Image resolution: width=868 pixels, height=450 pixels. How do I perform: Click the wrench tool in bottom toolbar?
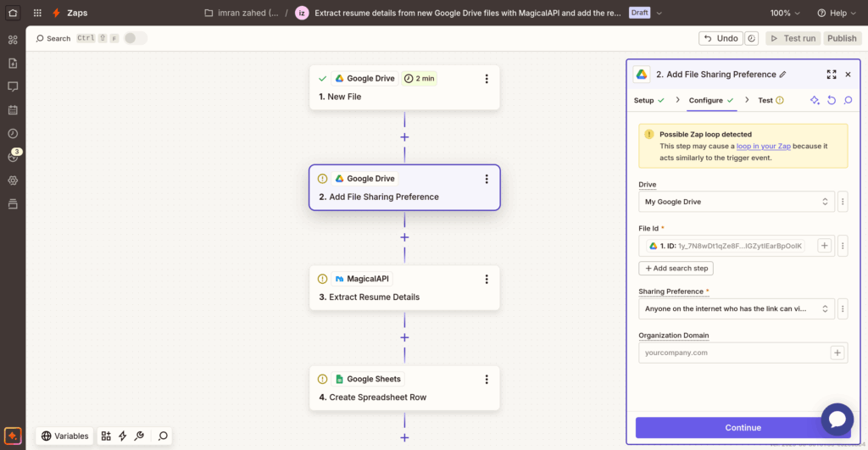(140, 436)
